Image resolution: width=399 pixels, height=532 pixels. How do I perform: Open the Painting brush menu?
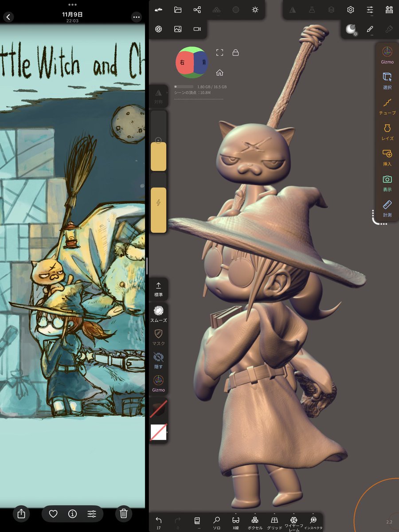[x=389, y=29]
